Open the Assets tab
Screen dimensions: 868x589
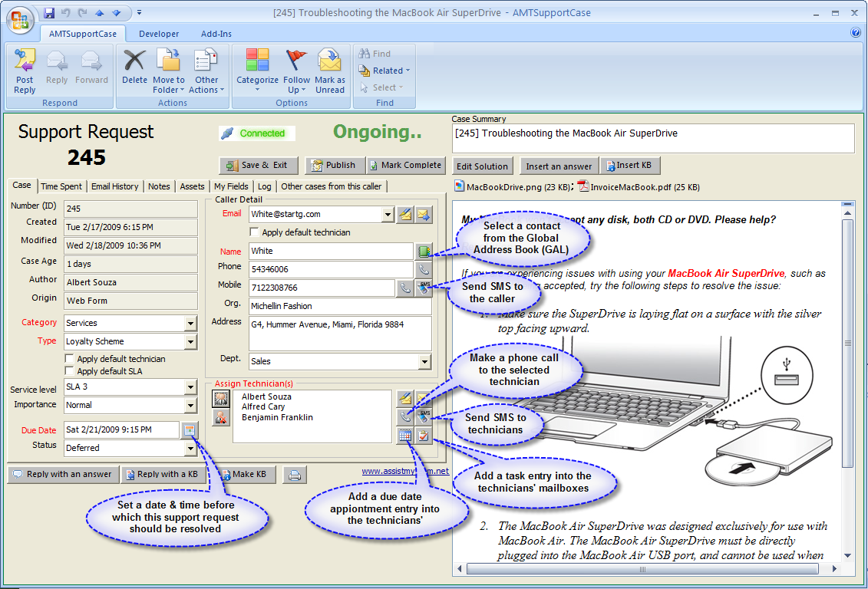coord(192,186)
